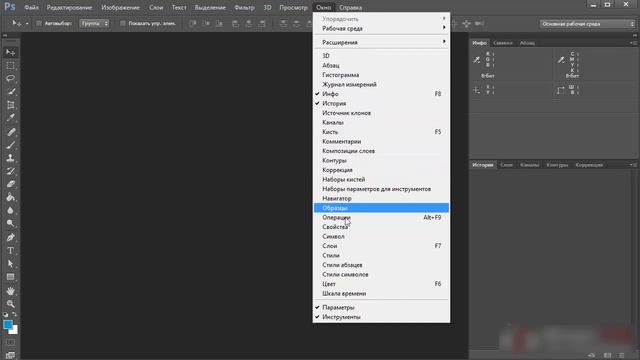640x360 pixels.
Task: Select the Horizontal Type tool
Action: click(11, 251)
